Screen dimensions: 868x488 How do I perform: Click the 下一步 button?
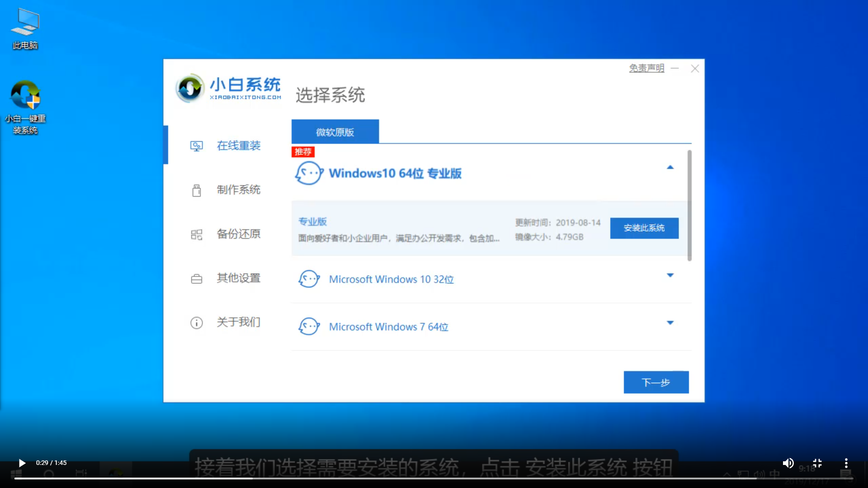click(x=656, y=383)
